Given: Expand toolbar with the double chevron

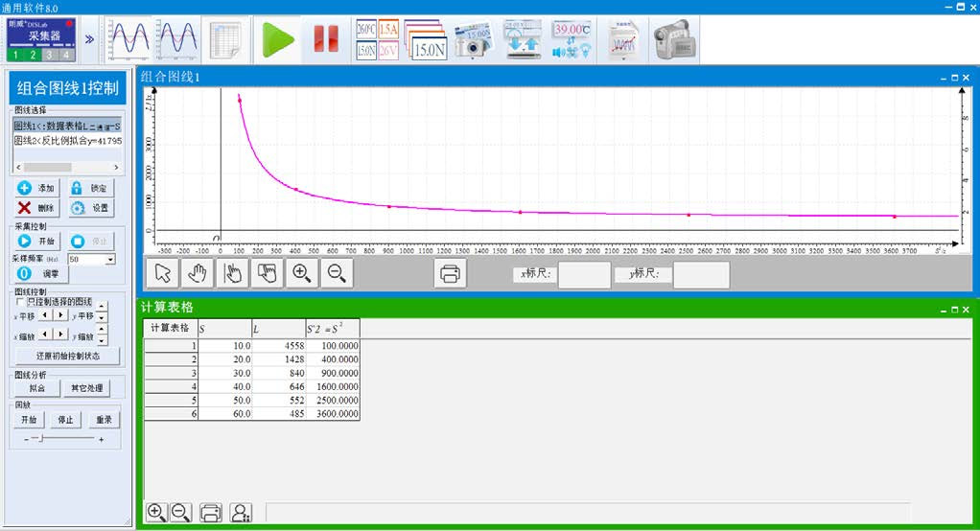Looking at the screenshot, I should 90,40.
